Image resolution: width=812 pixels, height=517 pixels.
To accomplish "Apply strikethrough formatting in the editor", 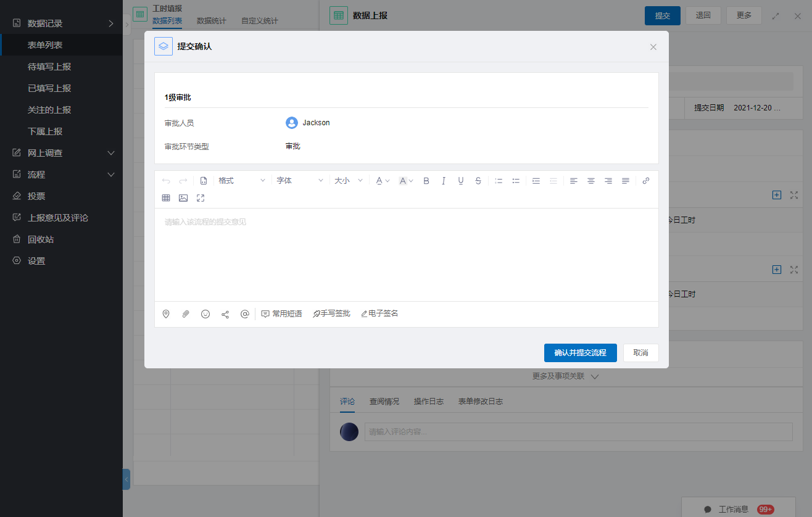I will tap(478, 181).
